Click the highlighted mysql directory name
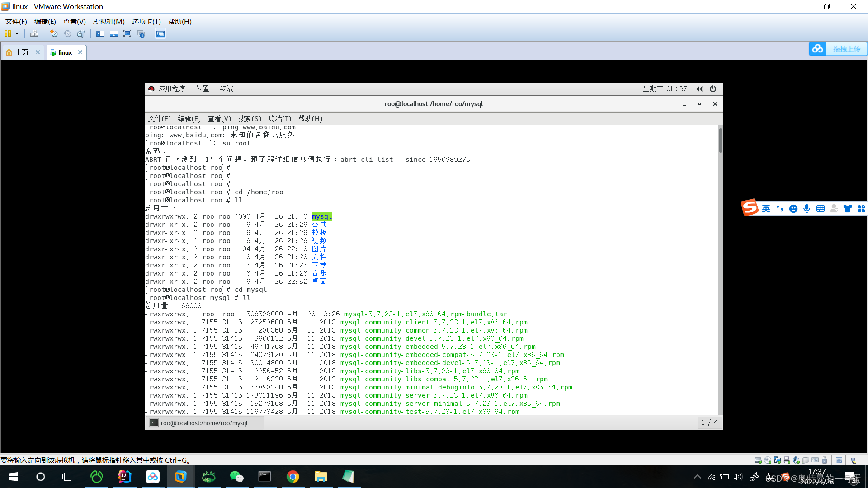Image resolution: width=868 pixels, height=488 pixels. coord(321,216)
